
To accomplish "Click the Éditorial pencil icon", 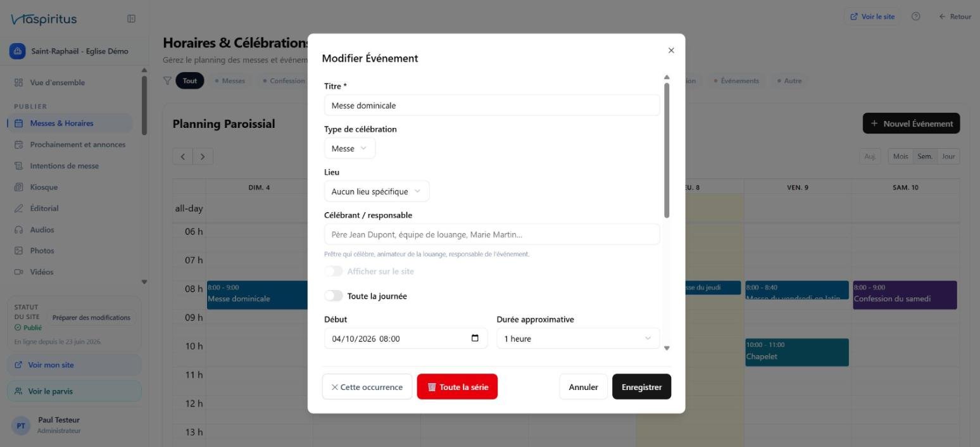I will [x=18, y=208].
